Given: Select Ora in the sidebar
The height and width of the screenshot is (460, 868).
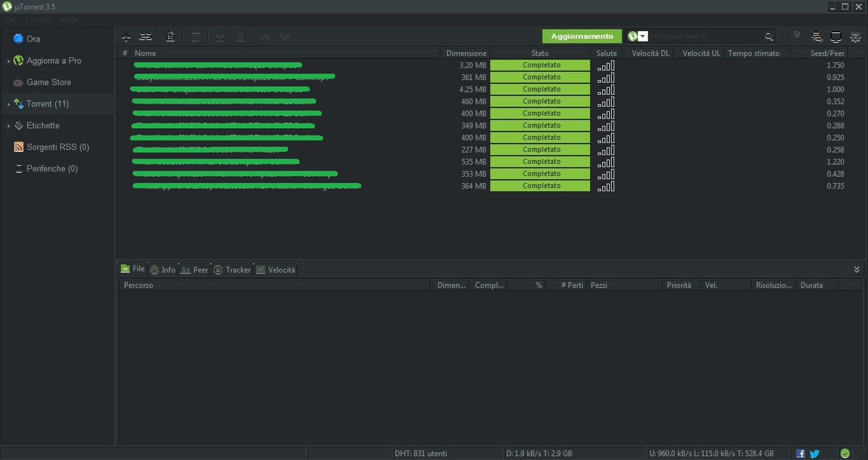Looking at the screenshot, I should click(x=57, y=39).
